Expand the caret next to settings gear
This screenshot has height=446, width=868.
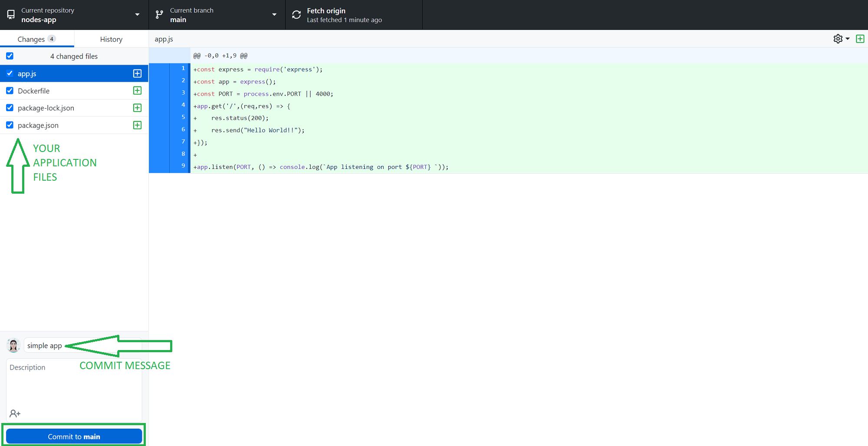pyautogui.click(x=848, y=39)
